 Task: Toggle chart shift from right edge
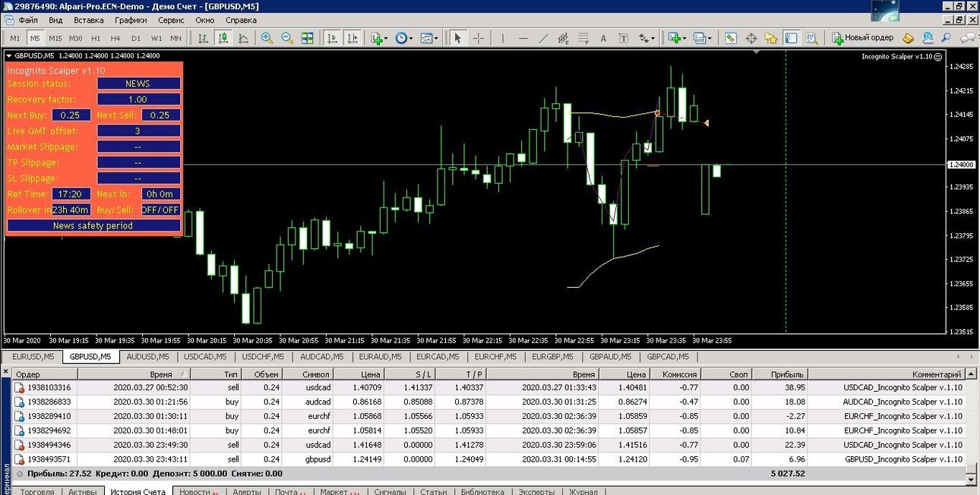pos(352,38)
